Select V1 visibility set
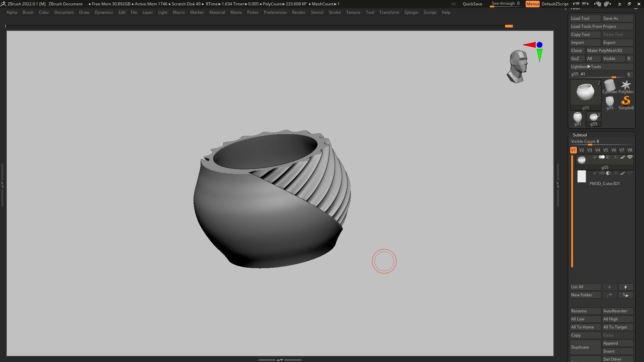This screenshot has width=644, height=362. click(x=573, y=150)
